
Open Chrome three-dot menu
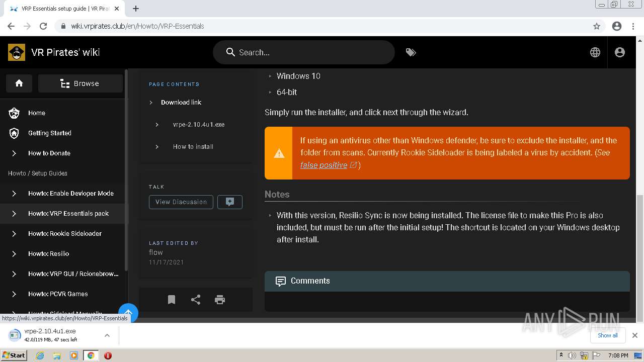pyautogui.click(x=633, y=26)
